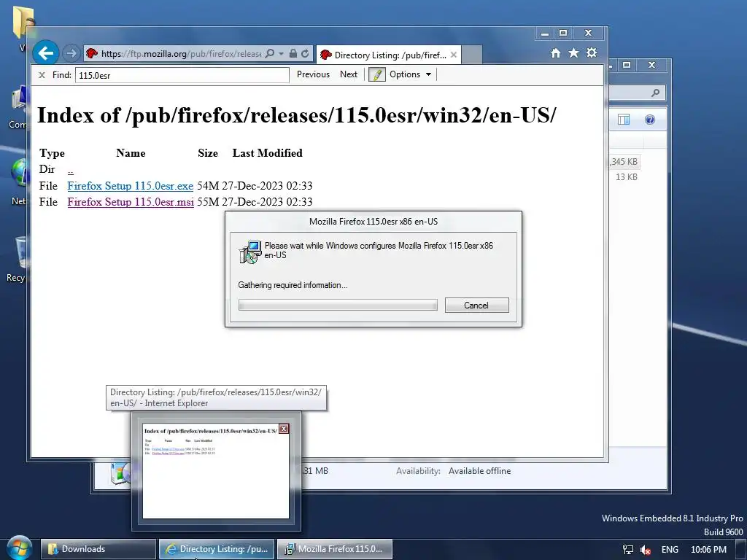This screenshot has height=560, width=747.
Task: Open Favorites star icon
Action: click(x=573, y=52)
